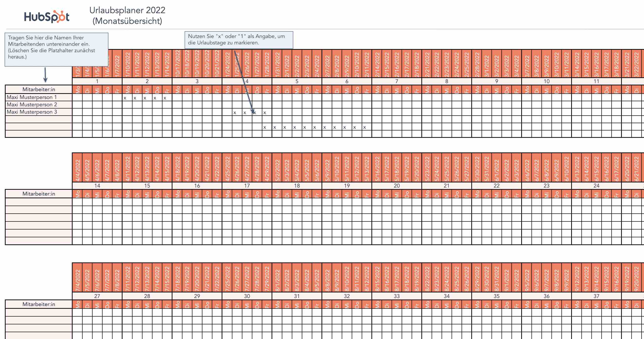Click the '8/22/2022' date header
Viewport: 644px width, 339px height.
tap(427, 278)
